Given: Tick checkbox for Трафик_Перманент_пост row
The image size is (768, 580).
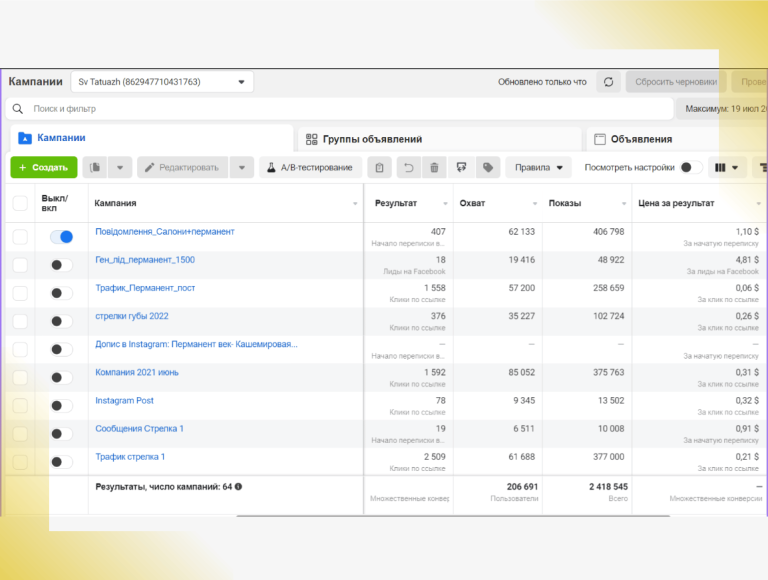Looking at the screenshot, I should (x=20, y=293).
